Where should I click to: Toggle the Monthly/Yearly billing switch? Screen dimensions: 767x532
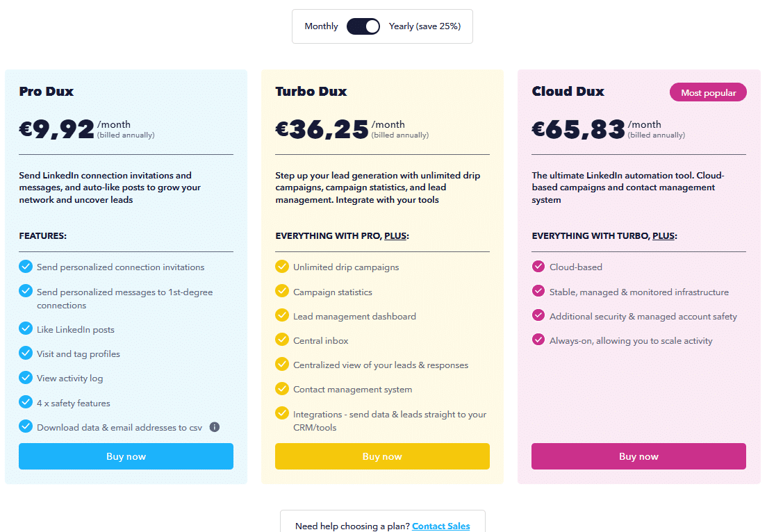(363, 26)
